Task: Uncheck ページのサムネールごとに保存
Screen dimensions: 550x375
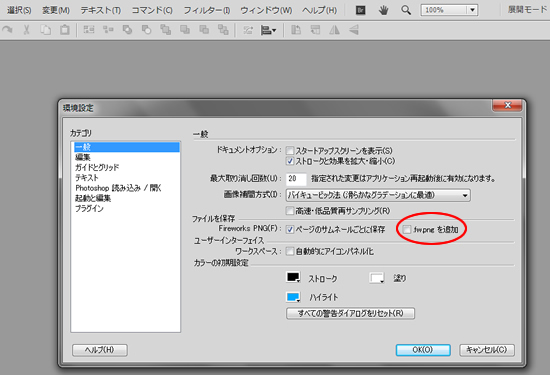Action: tap(290, 229)
